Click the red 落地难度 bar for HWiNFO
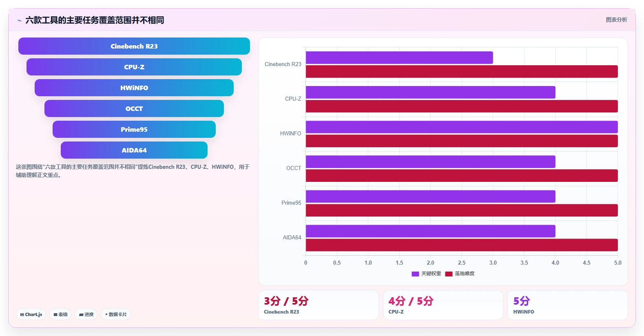 click(x=462, y=141)
